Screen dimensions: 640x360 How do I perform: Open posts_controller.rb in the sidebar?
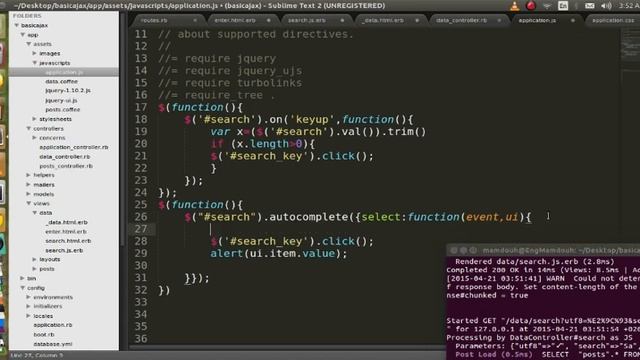[x=66, y=166]
